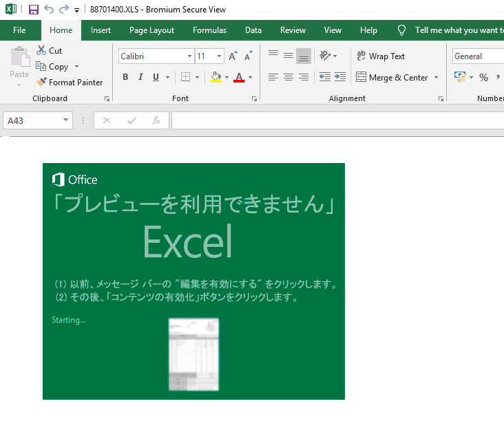Center text horizontally

tap(288, 77)
